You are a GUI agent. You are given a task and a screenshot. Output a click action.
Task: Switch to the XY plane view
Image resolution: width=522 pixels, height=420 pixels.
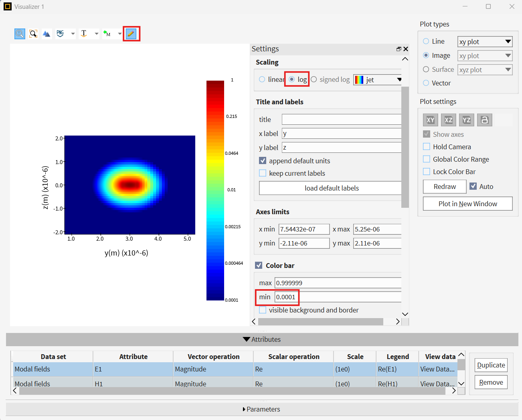(431, 120)
